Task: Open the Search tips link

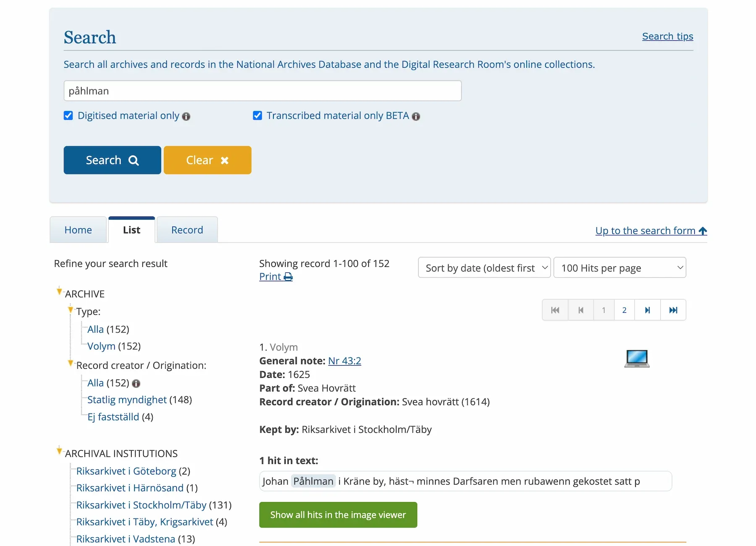Action: click(667, 37)
